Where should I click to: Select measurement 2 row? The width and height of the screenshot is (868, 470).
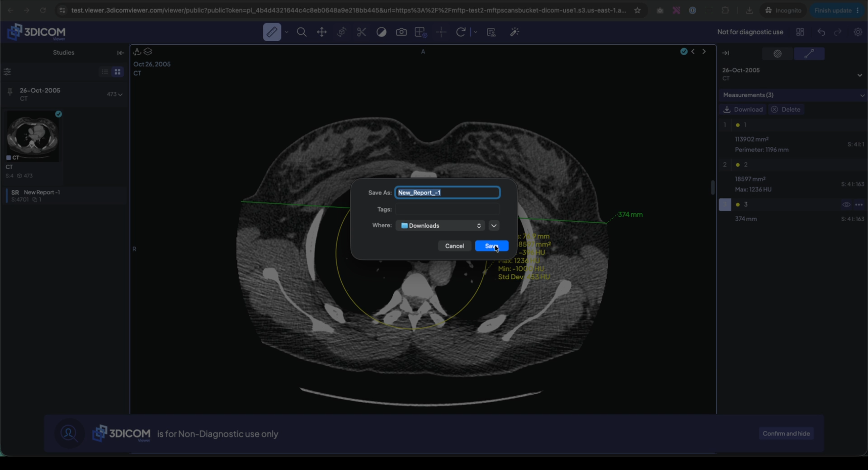click(x=793, y=164)
